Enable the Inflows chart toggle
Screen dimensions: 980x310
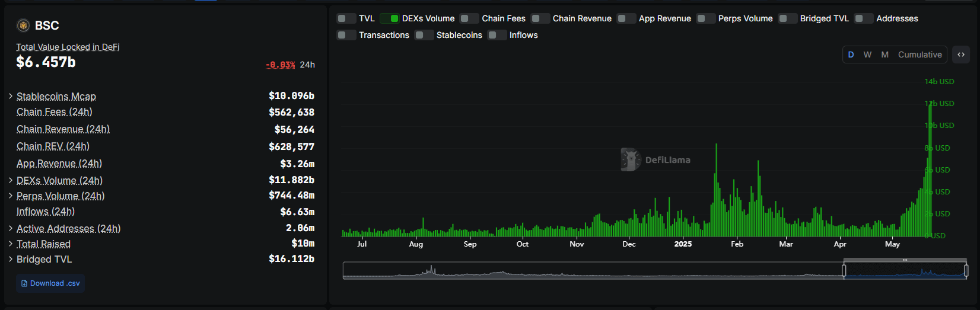pos(497,35)
